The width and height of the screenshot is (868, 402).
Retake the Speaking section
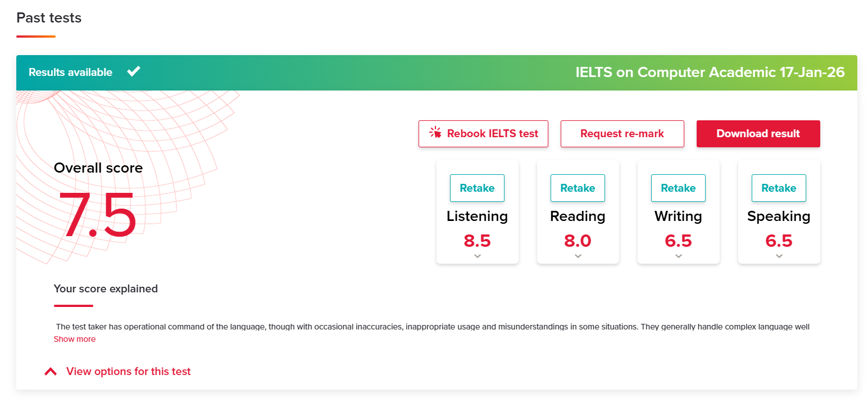[779, 188]
